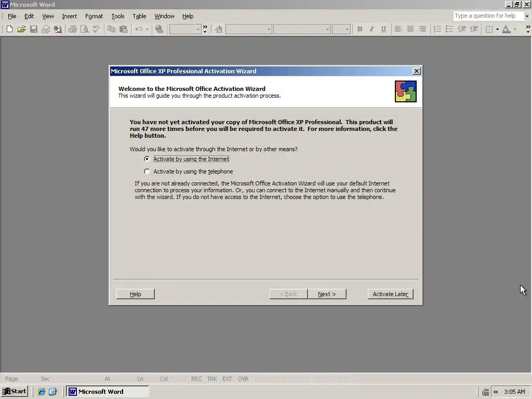Viewport: 532px width, 399px height.
Task: Click the Align Left icon
Action: [x=398, y=29]
